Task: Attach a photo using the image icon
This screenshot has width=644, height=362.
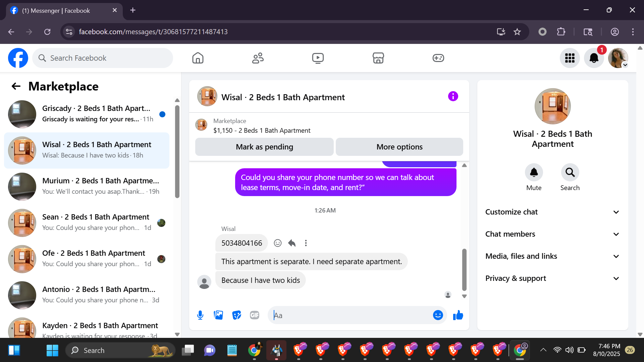Action: click(x=218, y=315)
